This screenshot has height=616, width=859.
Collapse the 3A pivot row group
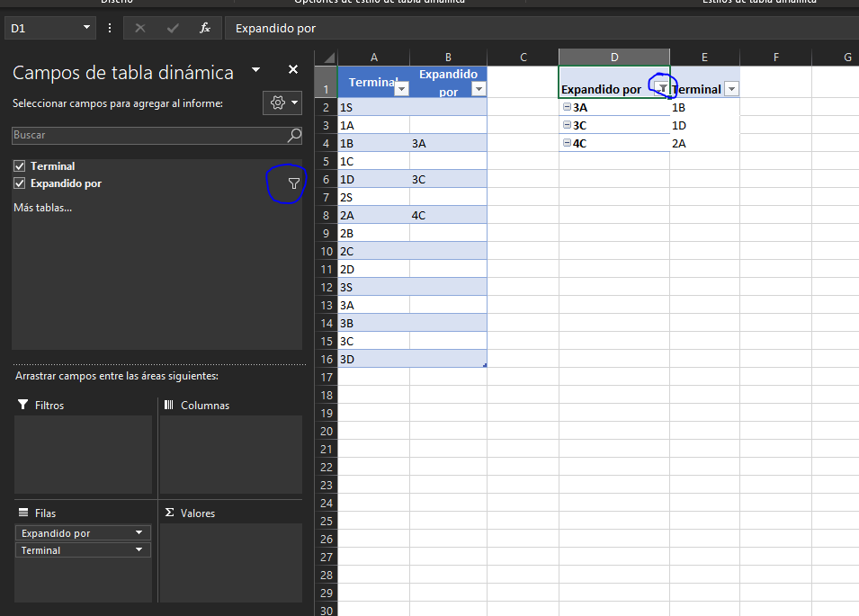coord(567,107)
